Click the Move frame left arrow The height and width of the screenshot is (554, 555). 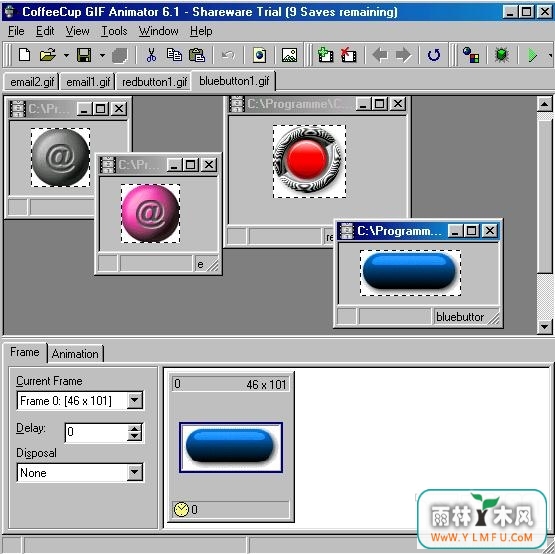coord(380,55)
